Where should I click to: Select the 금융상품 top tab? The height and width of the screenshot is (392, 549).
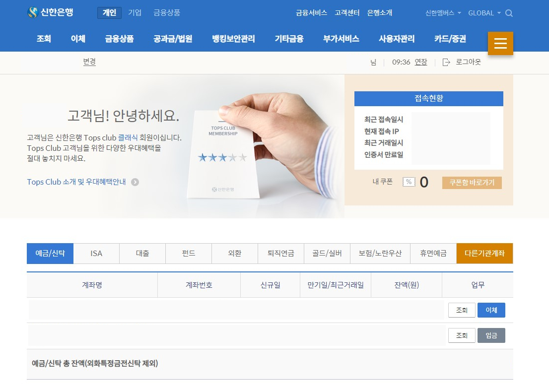[167, 12]
